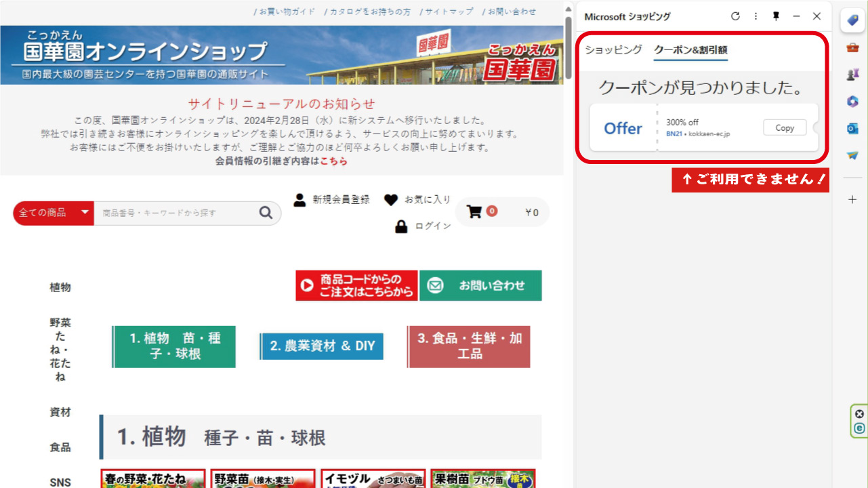Select SNS in the side menu
The width and height of the screenshot is (868, 488).
point(60,483)
